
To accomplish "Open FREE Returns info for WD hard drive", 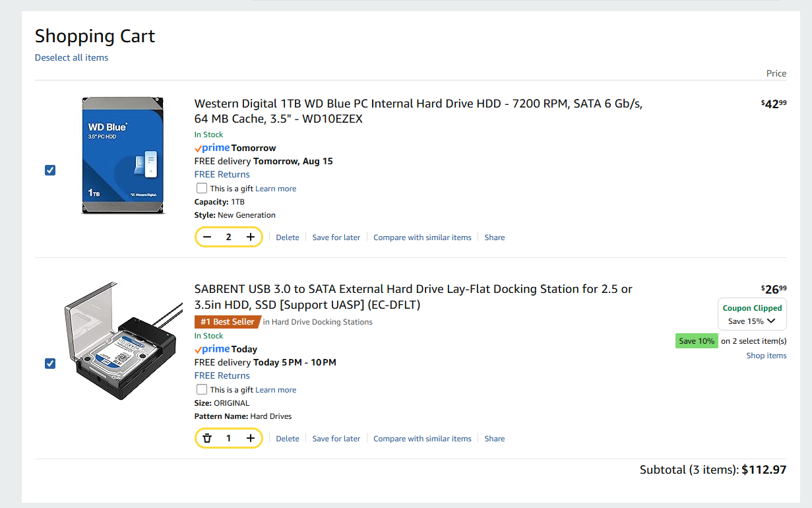I will point(222,174).
